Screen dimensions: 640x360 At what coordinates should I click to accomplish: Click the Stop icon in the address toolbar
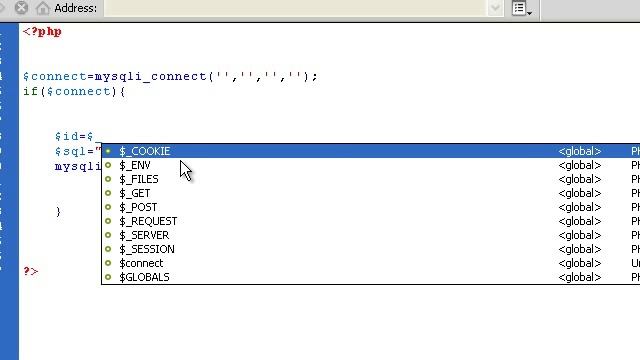(x=21, y=8)
